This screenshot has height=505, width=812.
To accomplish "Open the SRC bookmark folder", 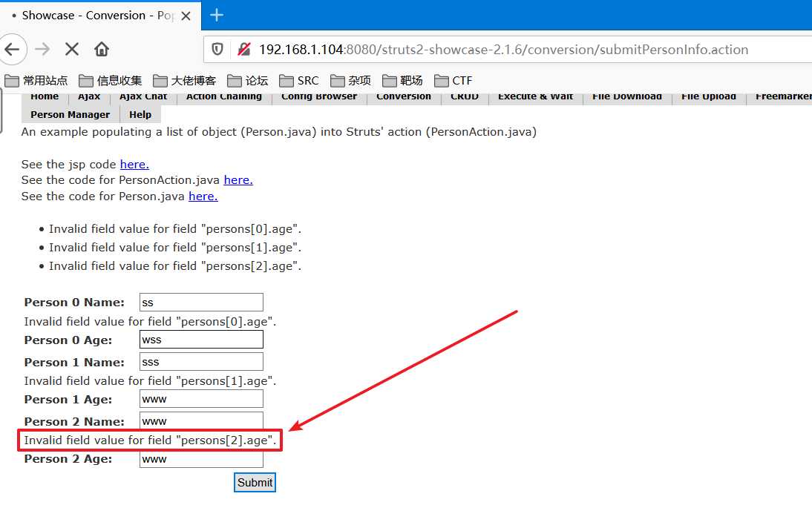I will tap(299, 81).
